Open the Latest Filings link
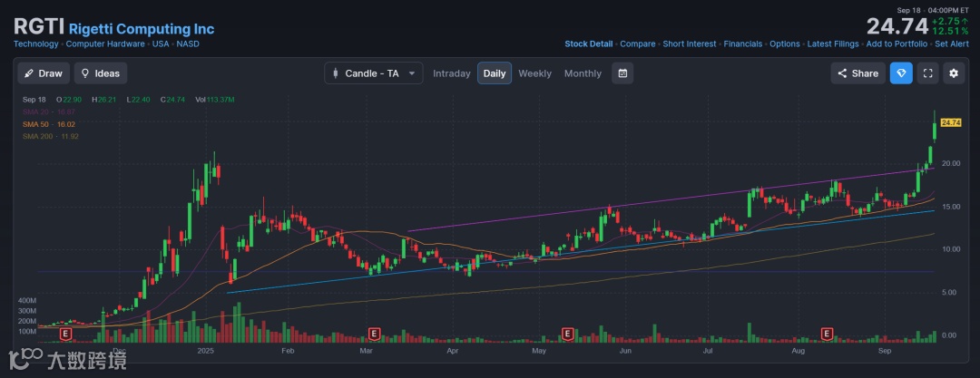The width and height of the screenshot is (980, 378). pyautogui.click(x=833, y=44)
